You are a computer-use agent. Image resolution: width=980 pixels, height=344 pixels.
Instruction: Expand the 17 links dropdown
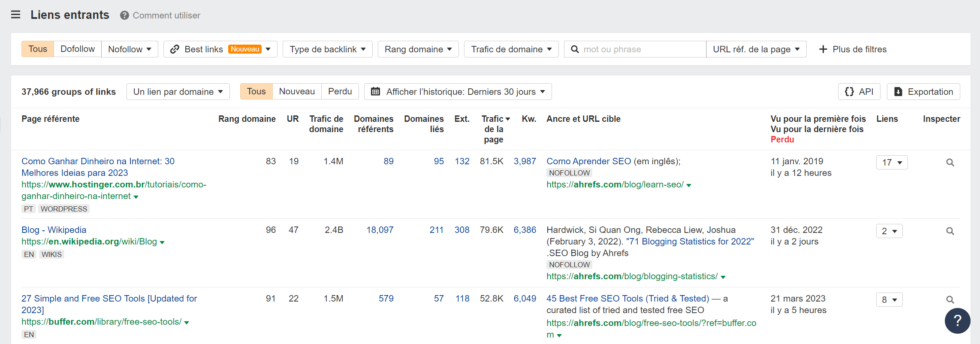click(x=892, y=163)
